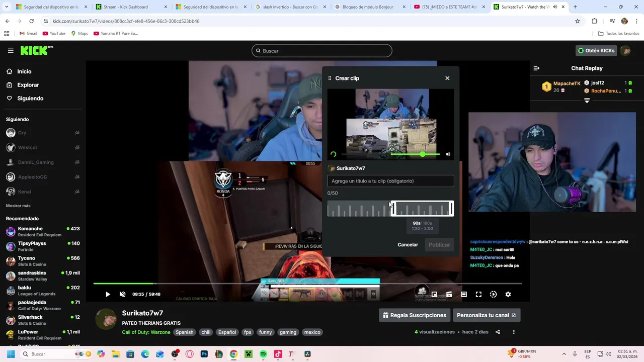The width and height of the screenshot is (644, 362).
Task: Play the video
Action: click(108, 294)
